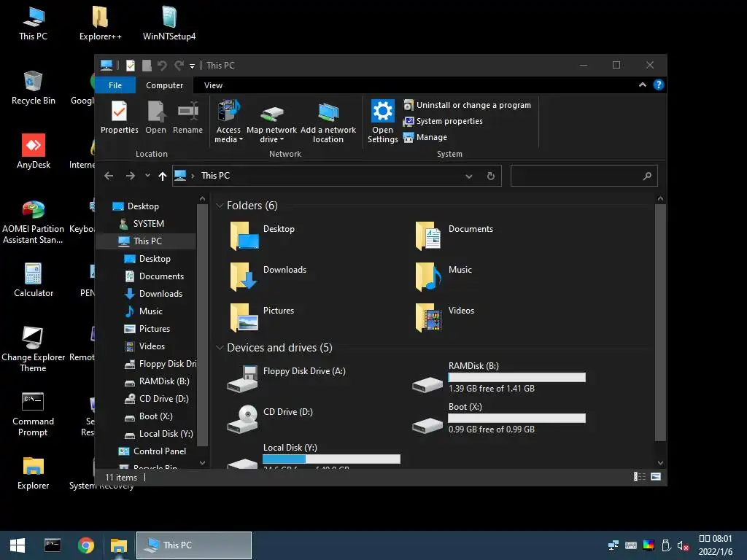Collapse the Folders (6) group

[220, 205]
